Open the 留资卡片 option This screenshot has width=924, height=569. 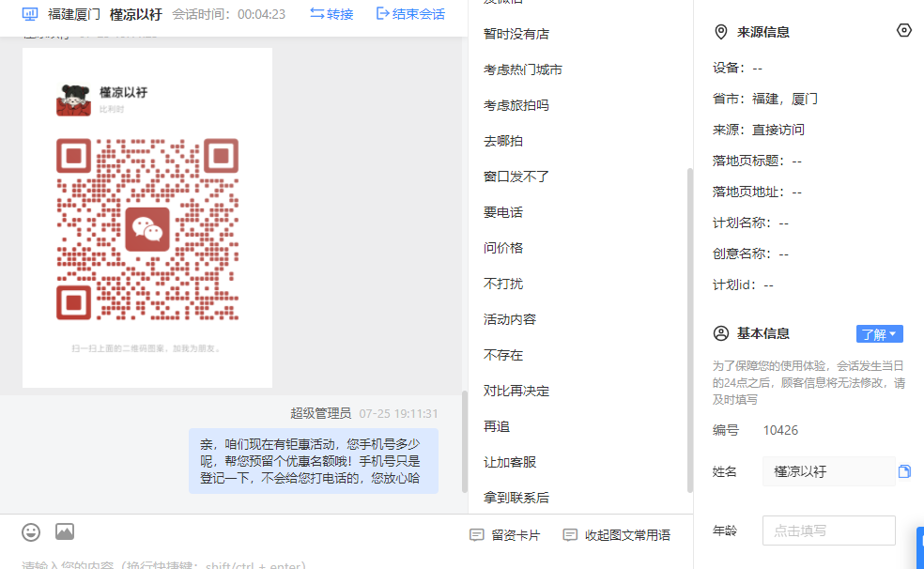tap(505, 535)
